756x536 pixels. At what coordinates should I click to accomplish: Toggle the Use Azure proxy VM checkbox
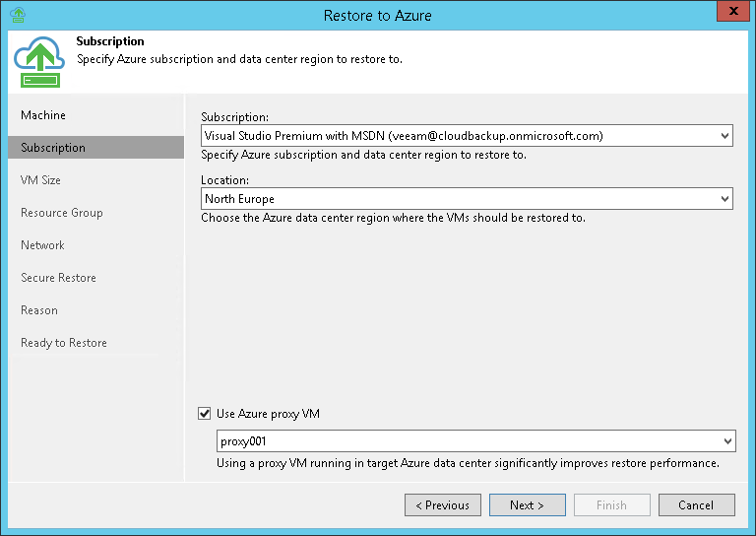(x=205, y=414)
